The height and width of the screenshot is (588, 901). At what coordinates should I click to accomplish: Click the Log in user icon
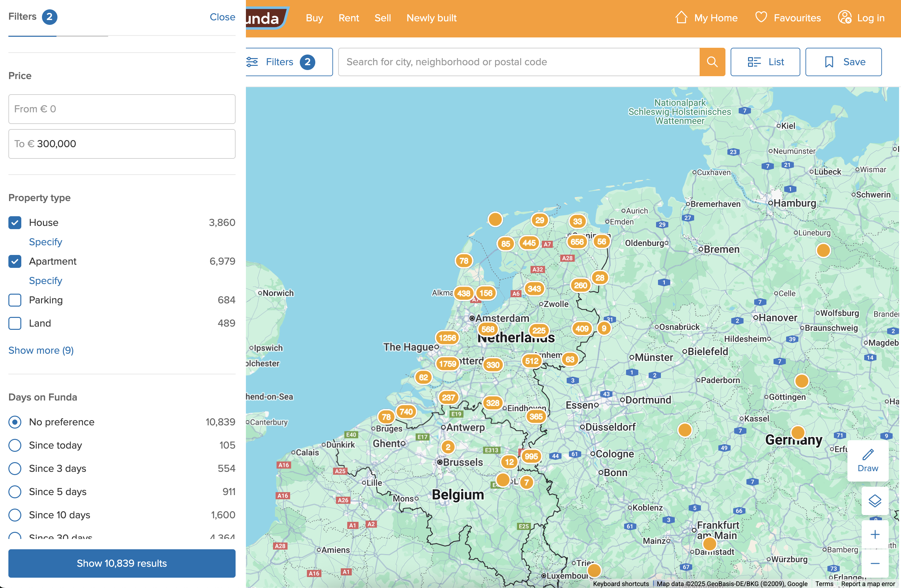tap(845, 17)
